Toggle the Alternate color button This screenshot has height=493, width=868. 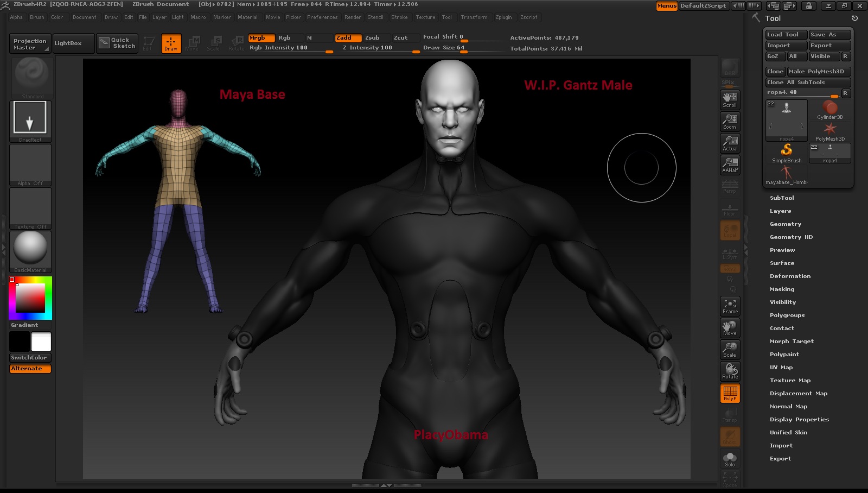(x=30, y=369)
